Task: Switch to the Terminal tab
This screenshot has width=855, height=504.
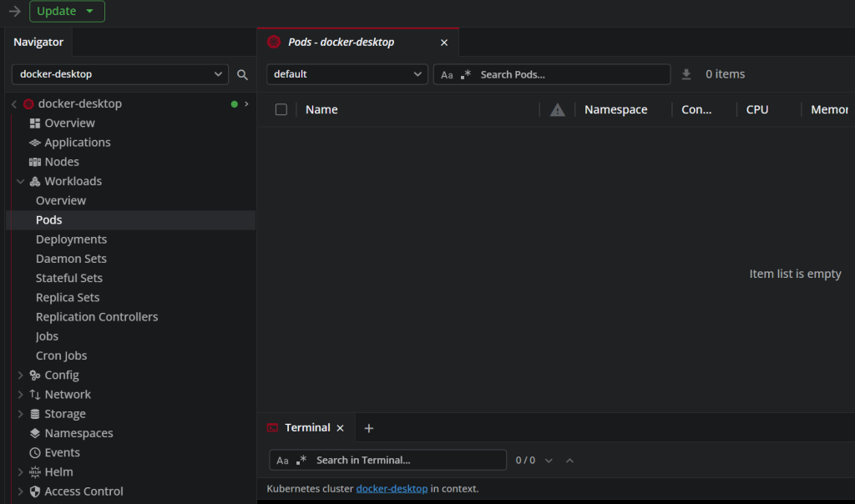Action: click(x=306, y=428)
